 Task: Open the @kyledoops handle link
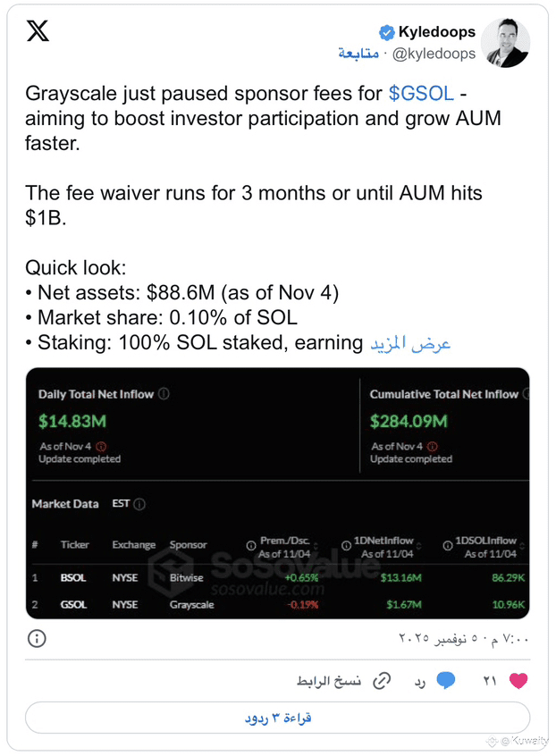point(434,54)
